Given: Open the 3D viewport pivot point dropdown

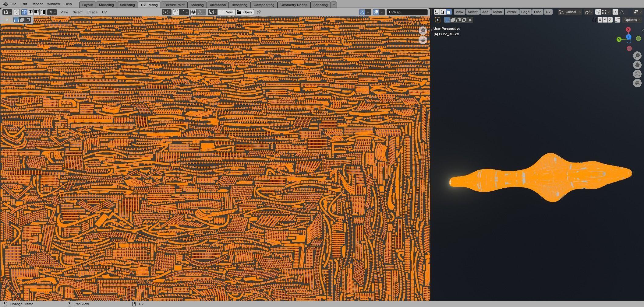Looking at the screenshot, I should [589, 12].
